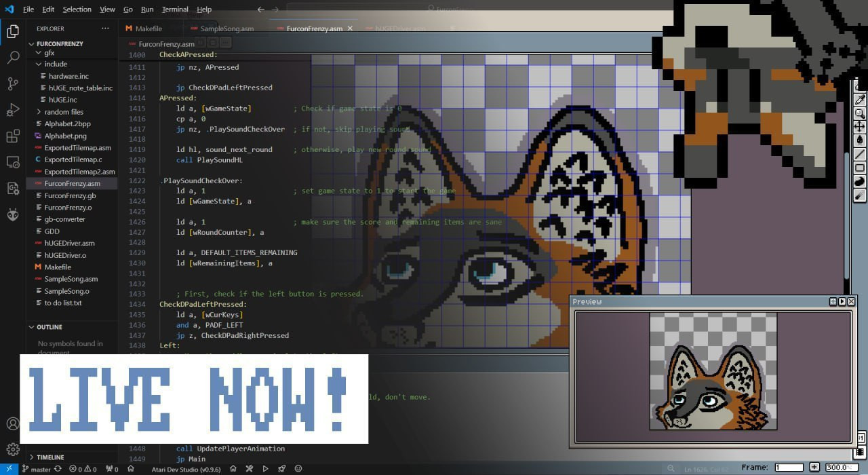Click the Atari Dev Studio rocket icon
The image size is (868, 475).
pos(281,469)
